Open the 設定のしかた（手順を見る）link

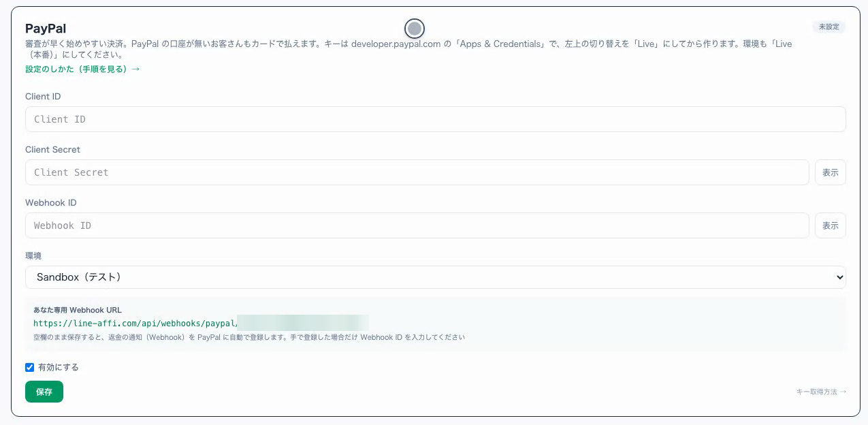coord(82,69)
